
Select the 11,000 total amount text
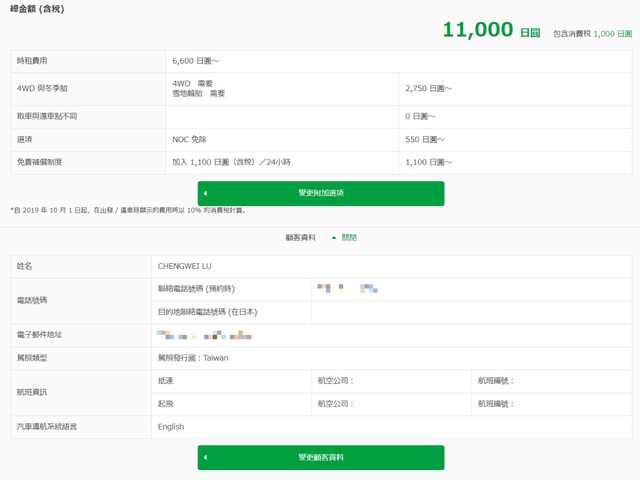[x=477, y=30]
